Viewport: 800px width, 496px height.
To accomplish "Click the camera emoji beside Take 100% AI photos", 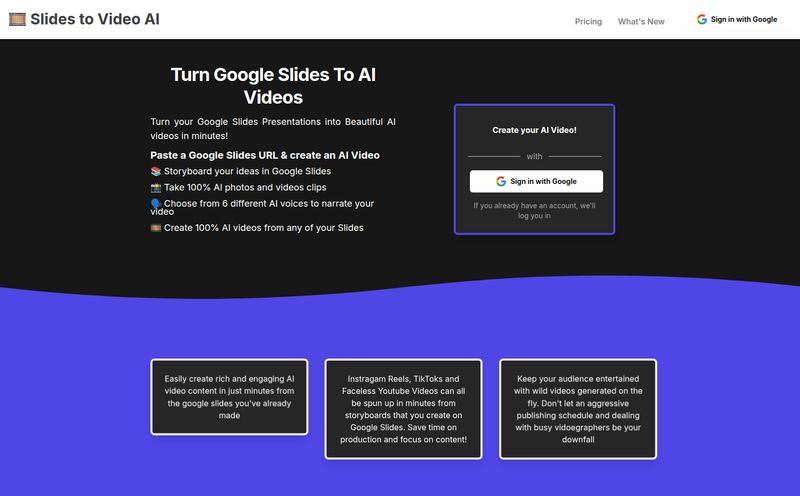I will click(x=156, y=188).
